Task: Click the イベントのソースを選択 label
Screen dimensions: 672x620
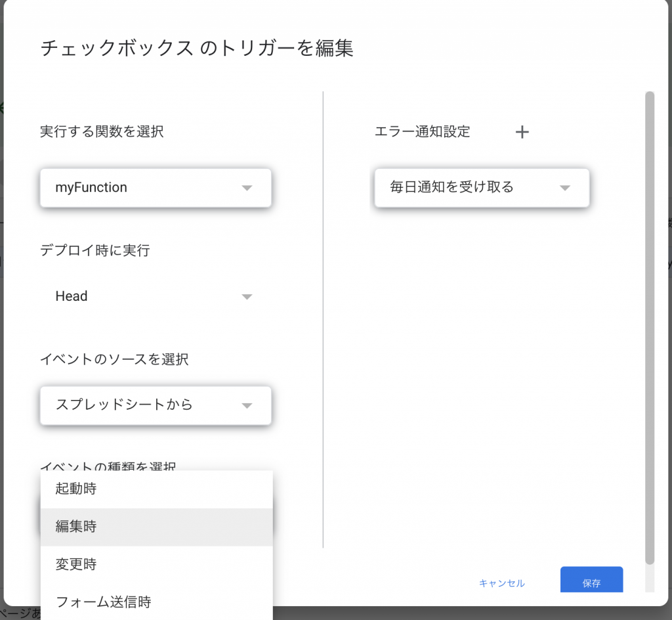Action: [114, 359]
